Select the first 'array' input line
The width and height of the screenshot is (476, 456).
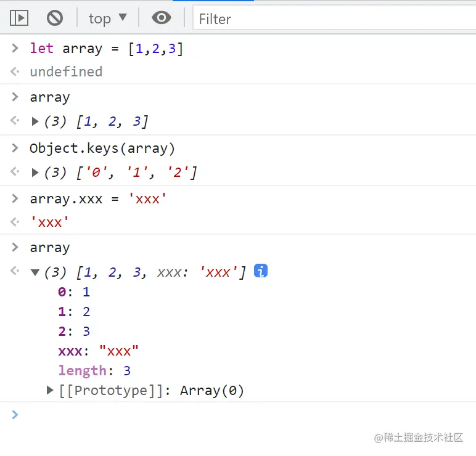50,98
